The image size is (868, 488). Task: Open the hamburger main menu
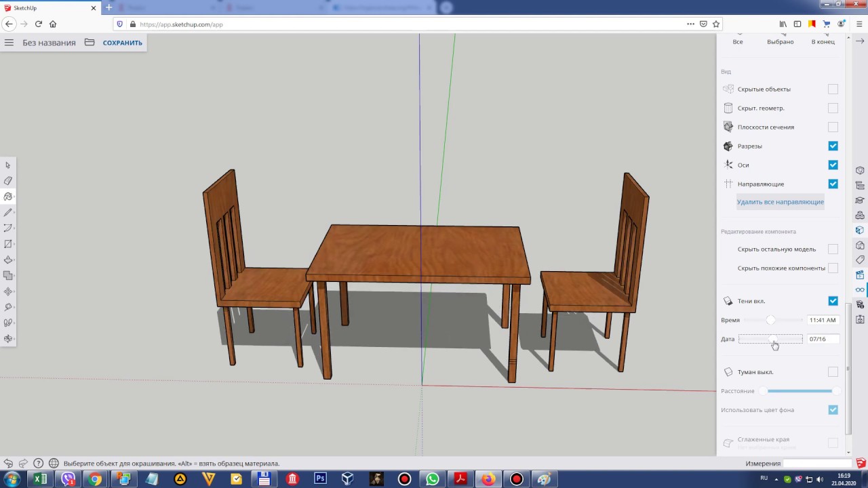coord(9,42)
